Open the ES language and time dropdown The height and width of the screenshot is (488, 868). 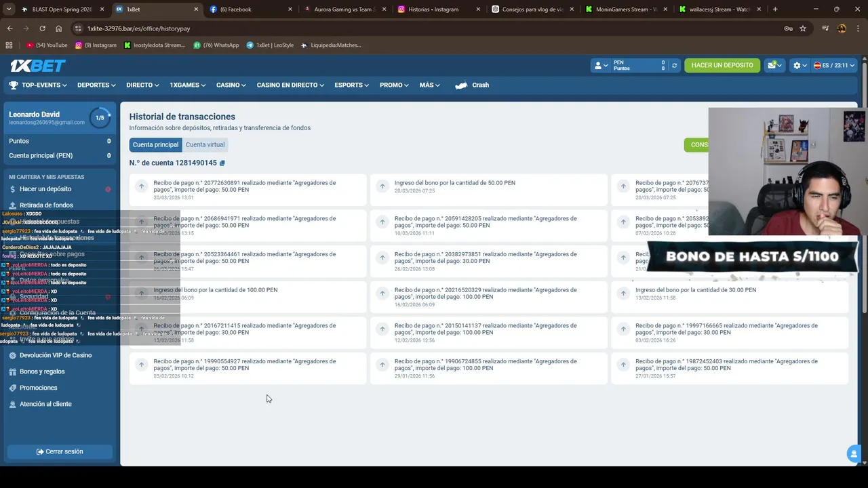click(x=835, y=66)
